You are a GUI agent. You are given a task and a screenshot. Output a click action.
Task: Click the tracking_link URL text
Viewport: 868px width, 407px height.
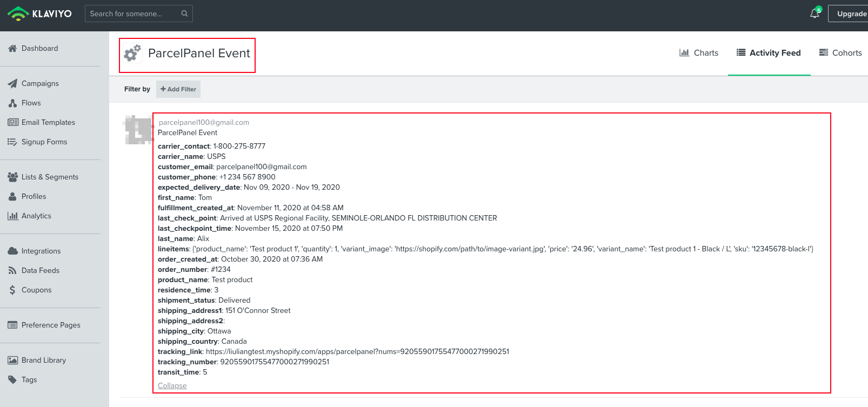coord(357,351)
